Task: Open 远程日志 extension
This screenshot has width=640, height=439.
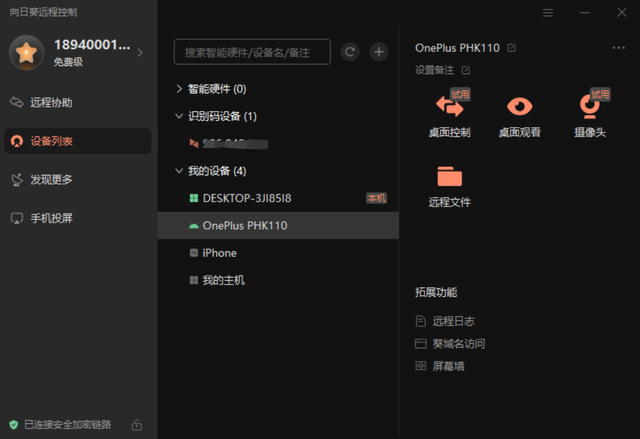Action: click(445, 321)
